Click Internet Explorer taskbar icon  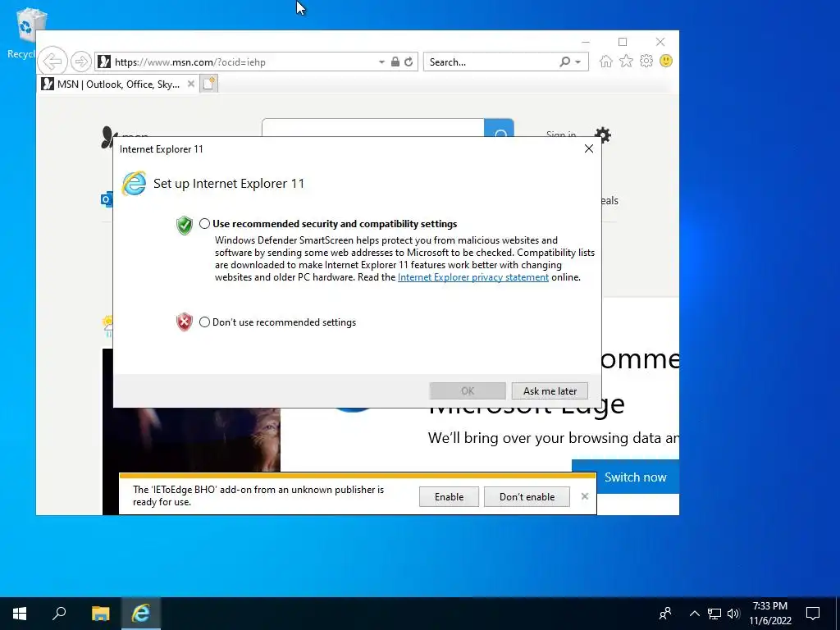[x=141, y=614]
